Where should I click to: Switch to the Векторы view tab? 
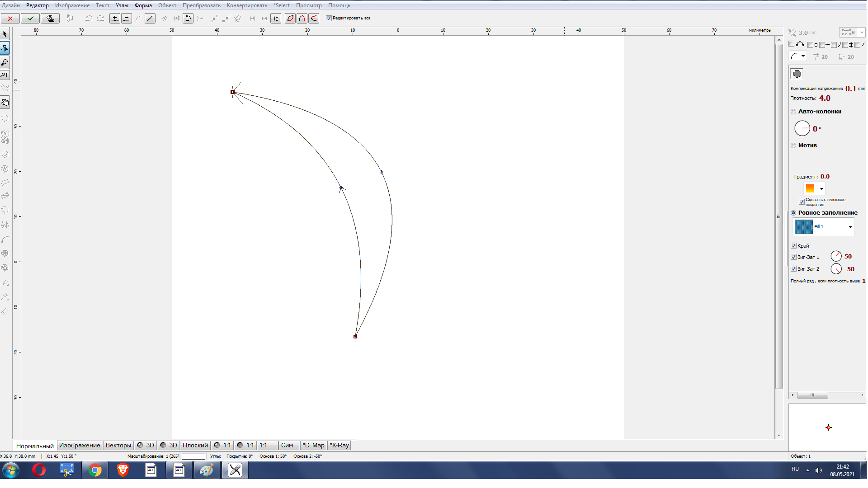(118, 446)
